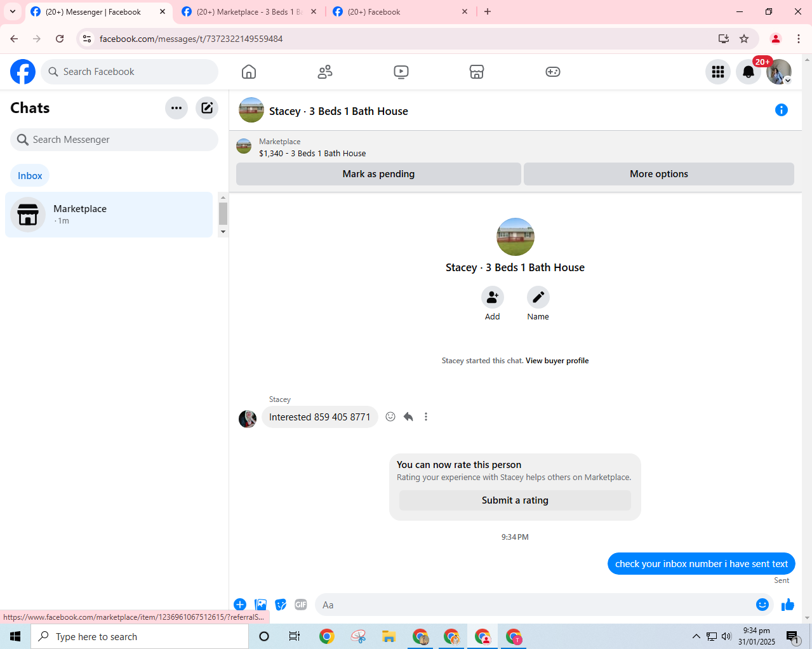Click More options button
The image size is (812, 649).
659,174
